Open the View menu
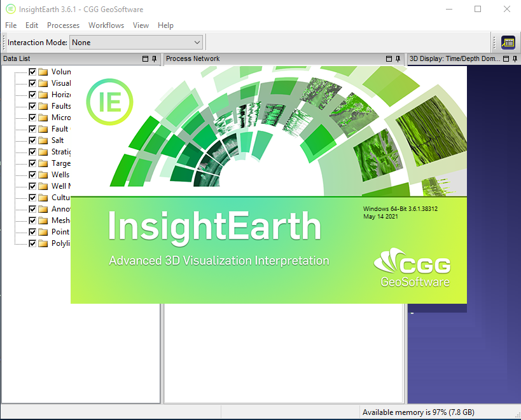The width and height of the screenshot is (521, 420). 141,25
